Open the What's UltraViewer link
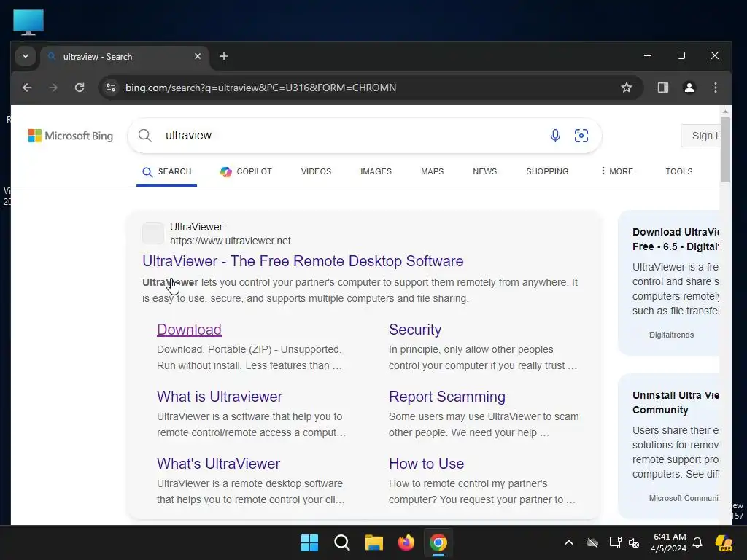The width and height of the screenshot is (747, 560). coord(218,464)
